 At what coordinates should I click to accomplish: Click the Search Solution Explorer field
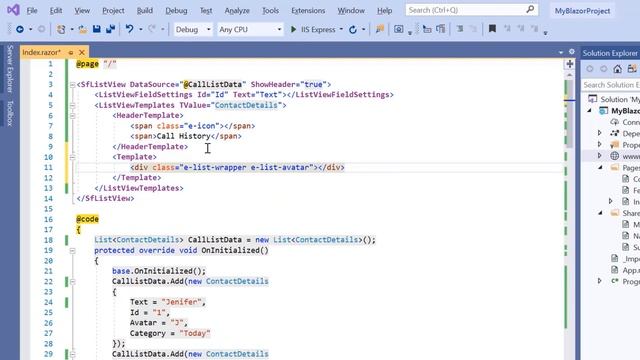[x=611, y=85]
